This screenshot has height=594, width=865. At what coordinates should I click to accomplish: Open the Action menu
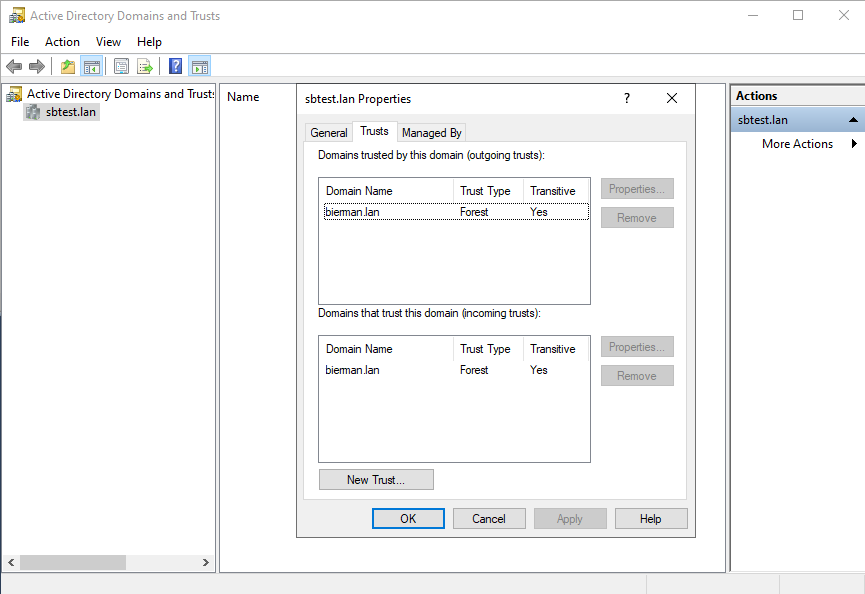coord(62,42)
